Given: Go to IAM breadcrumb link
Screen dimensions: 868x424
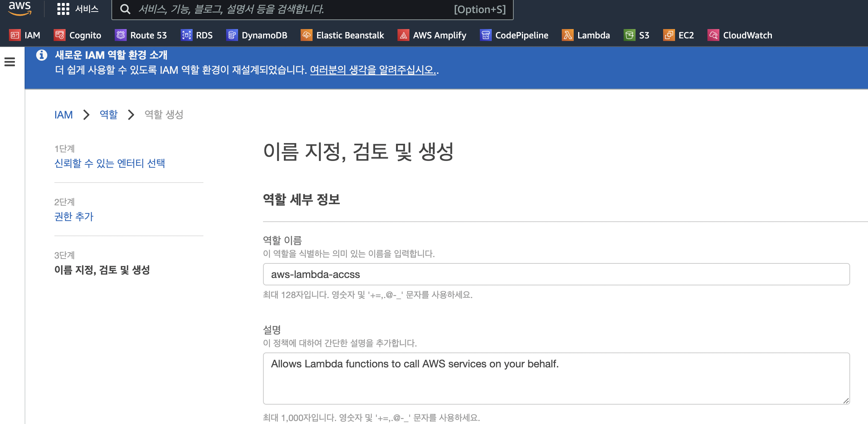Looking at the screenshot, I should pyautogui.click(x=63, y=115).
